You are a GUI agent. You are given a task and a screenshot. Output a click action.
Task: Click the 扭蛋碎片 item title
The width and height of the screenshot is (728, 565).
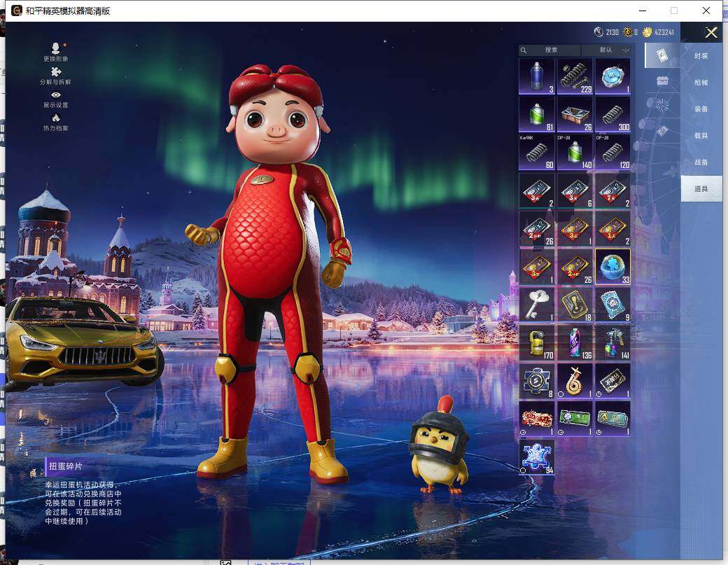coord(66,466)
